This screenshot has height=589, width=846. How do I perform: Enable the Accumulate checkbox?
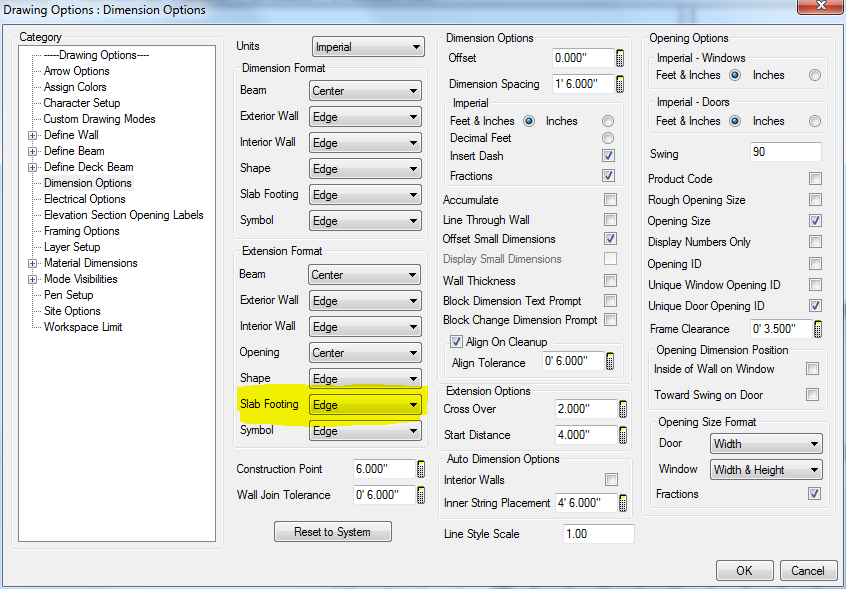pos(610,200)
